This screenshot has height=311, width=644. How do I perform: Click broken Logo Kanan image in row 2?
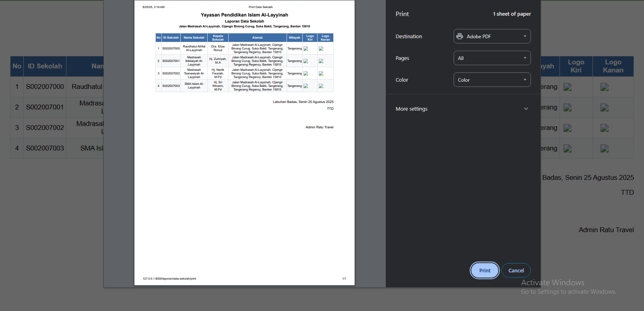coord(605,107)
